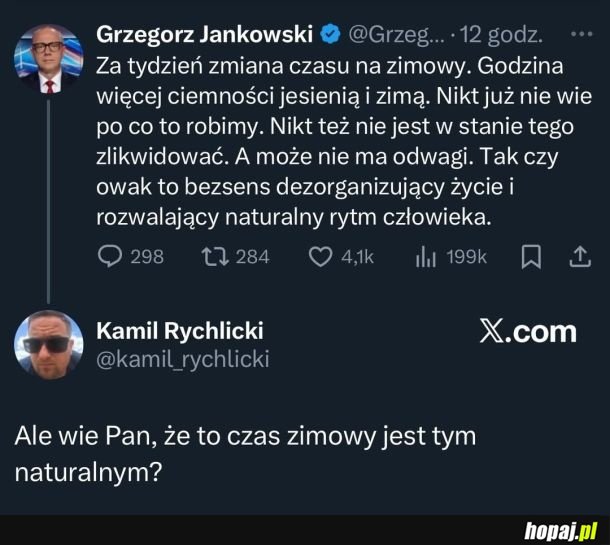This screenshot has height=545, width=610.
Task: Click the 12 godz. timestamp
Action: coord(501,35)
